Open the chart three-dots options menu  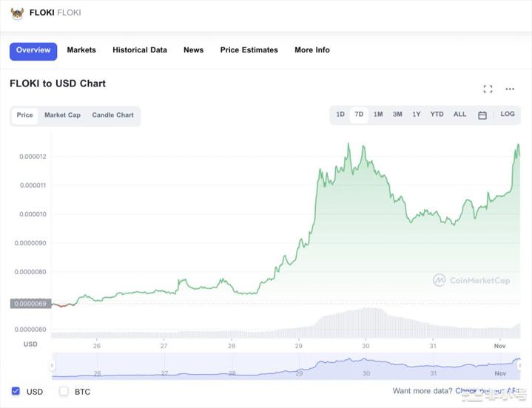click(510, 89)
